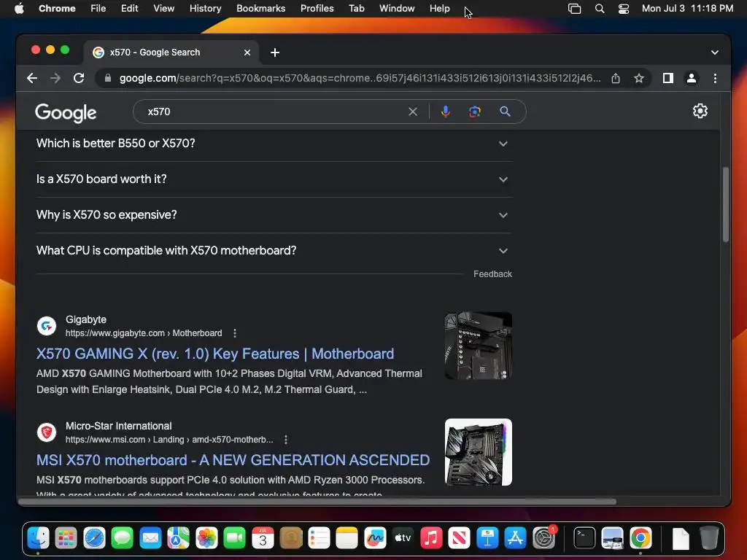Click the Google logo

pyautogui.click(x=66, y=113)
